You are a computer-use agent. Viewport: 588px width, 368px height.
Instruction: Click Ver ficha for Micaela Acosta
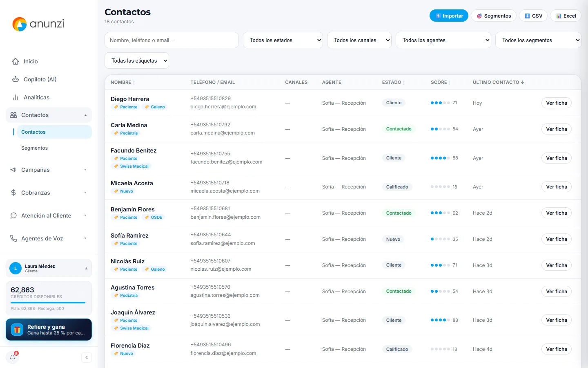click(x=557, y=187)
